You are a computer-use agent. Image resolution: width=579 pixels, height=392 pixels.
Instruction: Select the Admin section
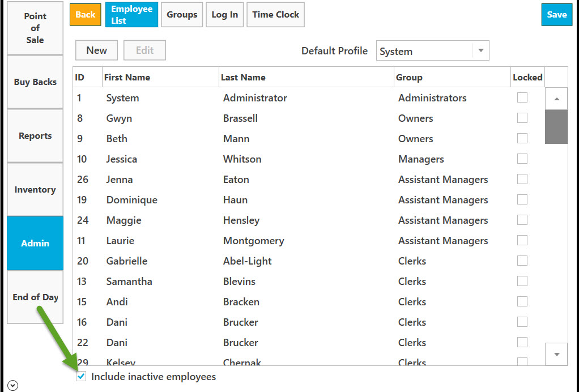pyautogui.click(x=35, y=243)
